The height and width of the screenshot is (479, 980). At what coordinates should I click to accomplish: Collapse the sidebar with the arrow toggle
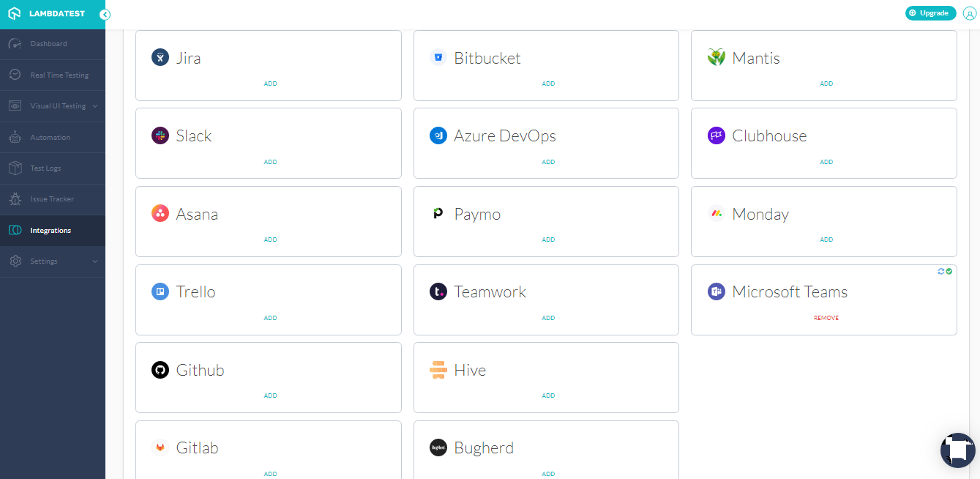[x=105, y=15]
